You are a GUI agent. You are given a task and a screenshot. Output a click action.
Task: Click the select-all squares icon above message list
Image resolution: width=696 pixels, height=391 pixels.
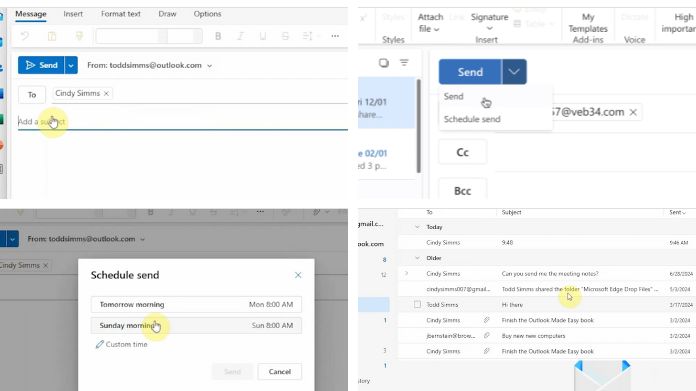pos(384,63)
